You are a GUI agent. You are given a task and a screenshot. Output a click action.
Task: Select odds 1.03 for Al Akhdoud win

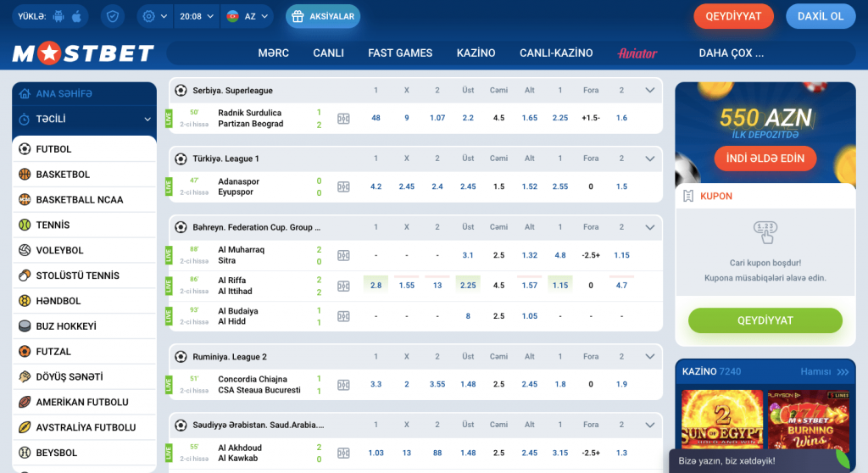pyautogui.click(x=376, y=453)
